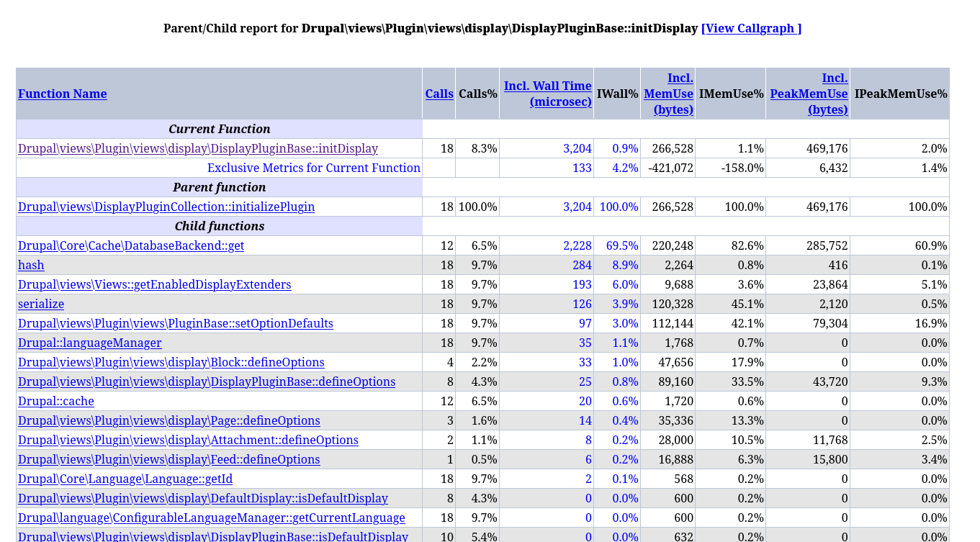This screenshot has width=980, height=542.
Task: Select the 568 memory value for Language::getId
Action: (683, 479)
